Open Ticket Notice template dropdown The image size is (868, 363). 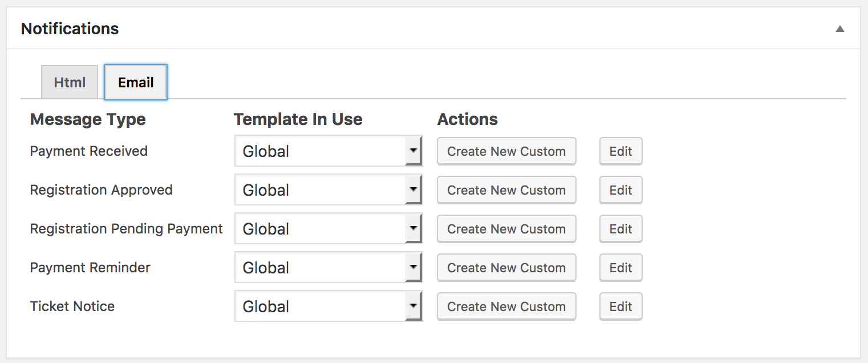coord(328,306)
